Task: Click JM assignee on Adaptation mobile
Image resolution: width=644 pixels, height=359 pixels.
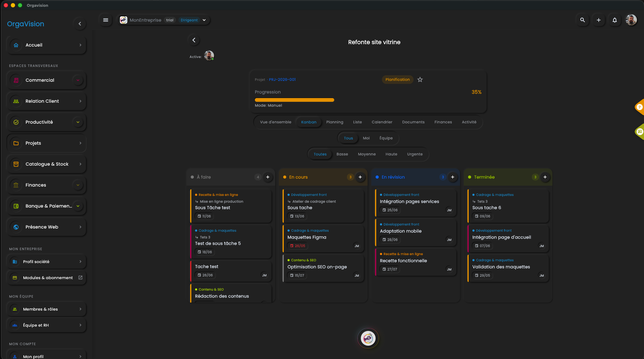Action: [449, 240]
